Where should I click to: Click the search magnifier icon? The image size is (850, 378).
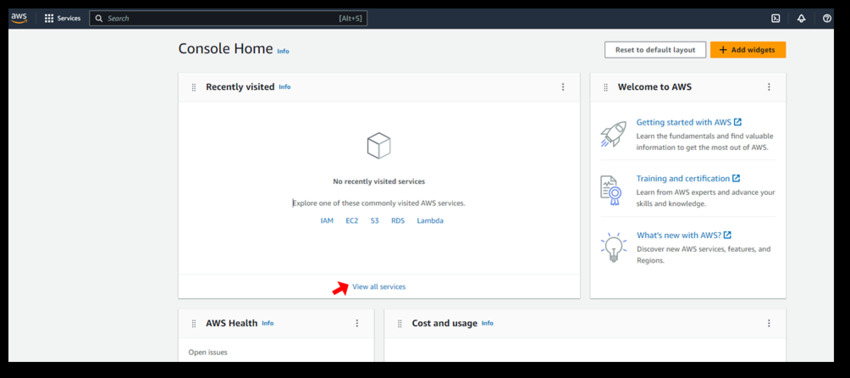[99, 18]
